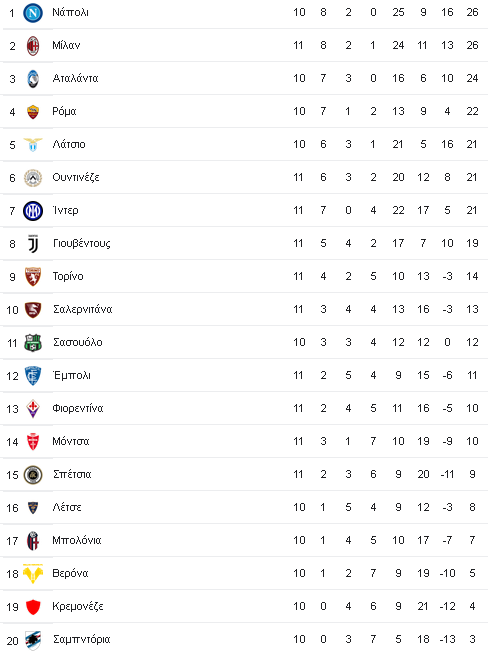
Task: Click the Napoli team crest
Action: point(33,13)
